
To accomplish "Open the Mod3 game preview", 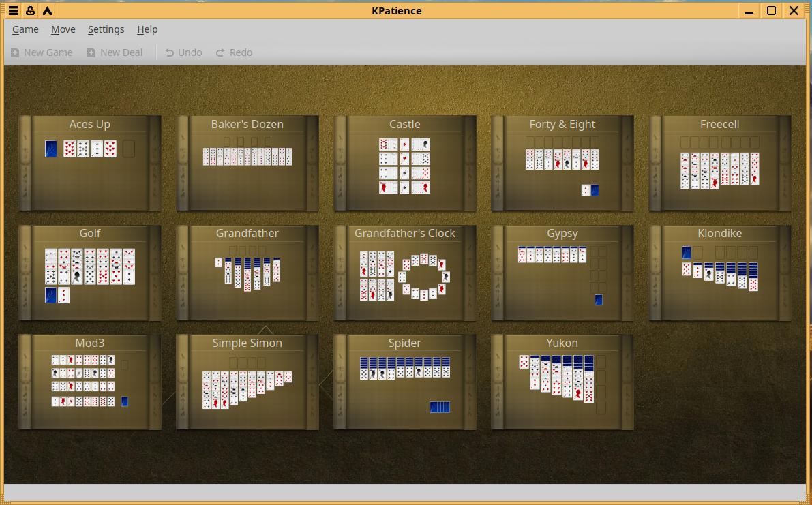I will (89, 382).
